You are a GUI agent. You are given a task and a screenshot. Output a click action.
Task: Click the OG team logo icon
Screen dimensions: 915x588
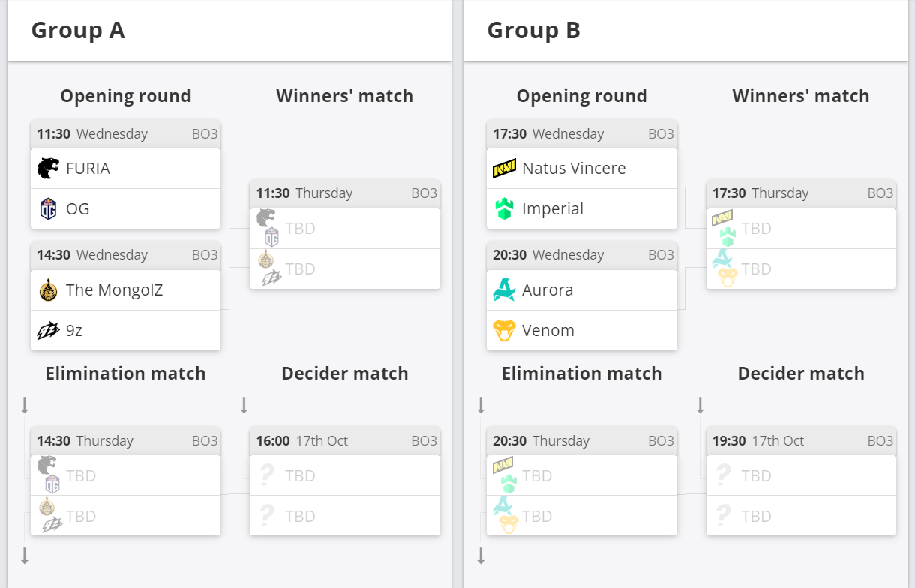click(49, 209)
